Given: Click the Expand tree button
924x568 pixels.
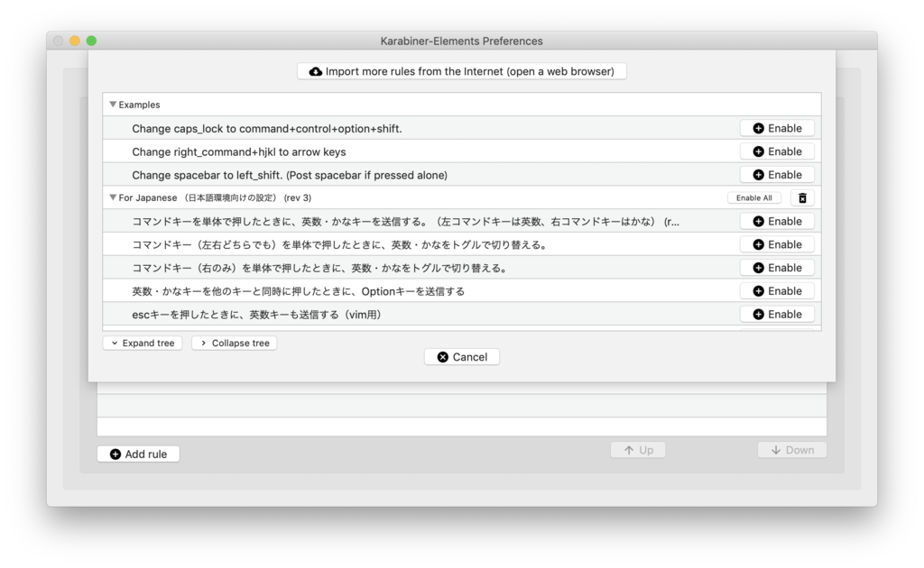Looking at the screenshot, I should [143, 344].
